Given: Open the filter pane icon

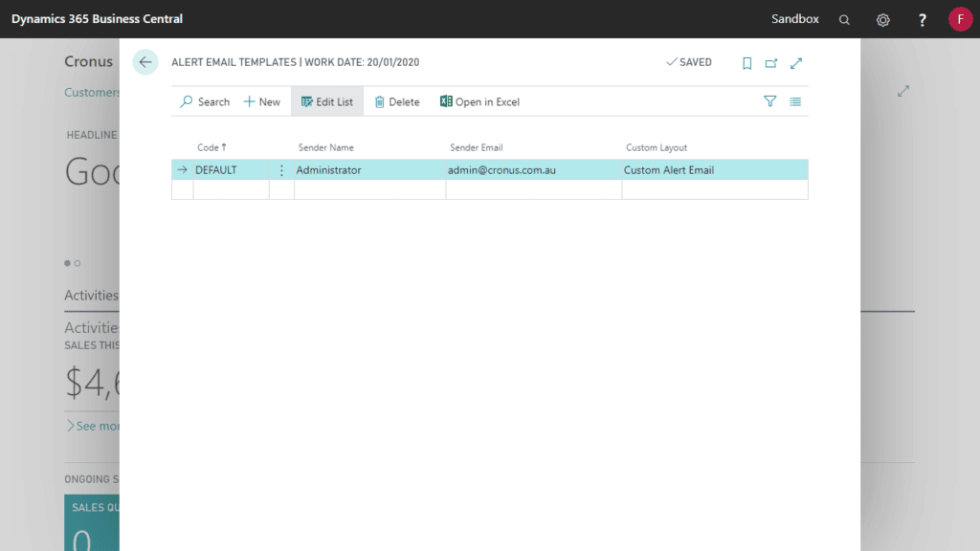Looking at the screenshot, I should 769,101.
